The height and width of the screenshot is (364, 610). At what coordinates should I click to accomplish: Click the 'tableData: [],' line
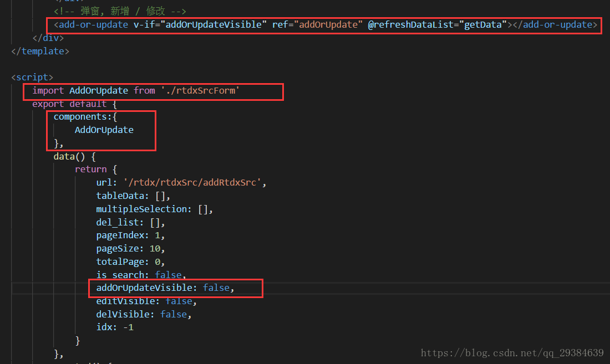click(133, 196)
